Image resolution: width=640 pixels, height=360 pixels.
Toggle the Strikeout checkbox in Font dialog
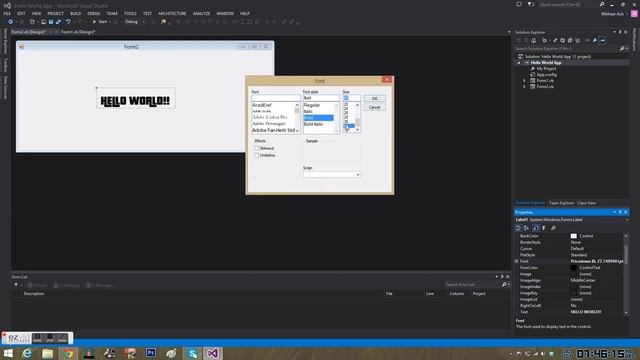click(257, 148)
